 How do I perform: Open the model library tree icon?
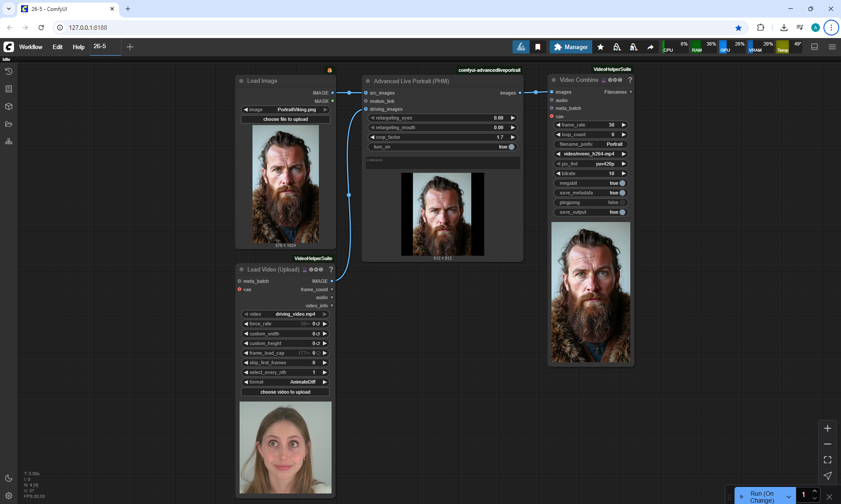click(x=9, y=141)
